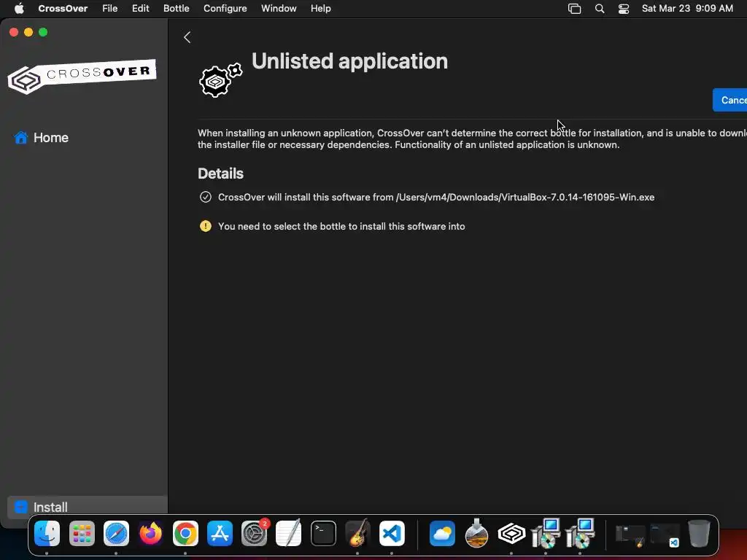Open the Configure menu
Image resolution: width=747 pixels, height=560 pixels.
225,9
